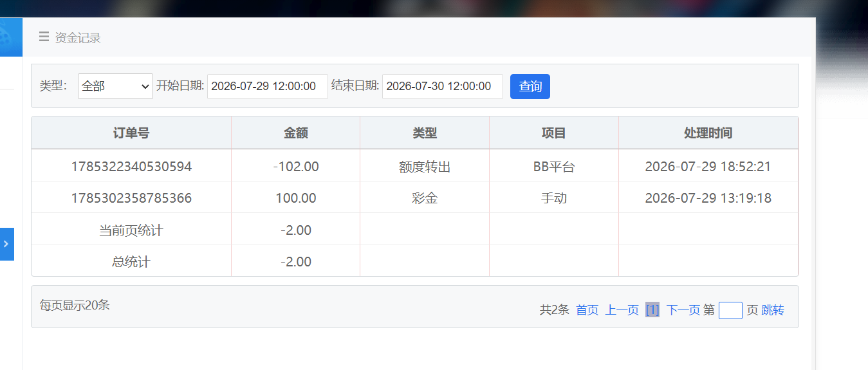Select page [1] in pagination

tap(652, 310)
